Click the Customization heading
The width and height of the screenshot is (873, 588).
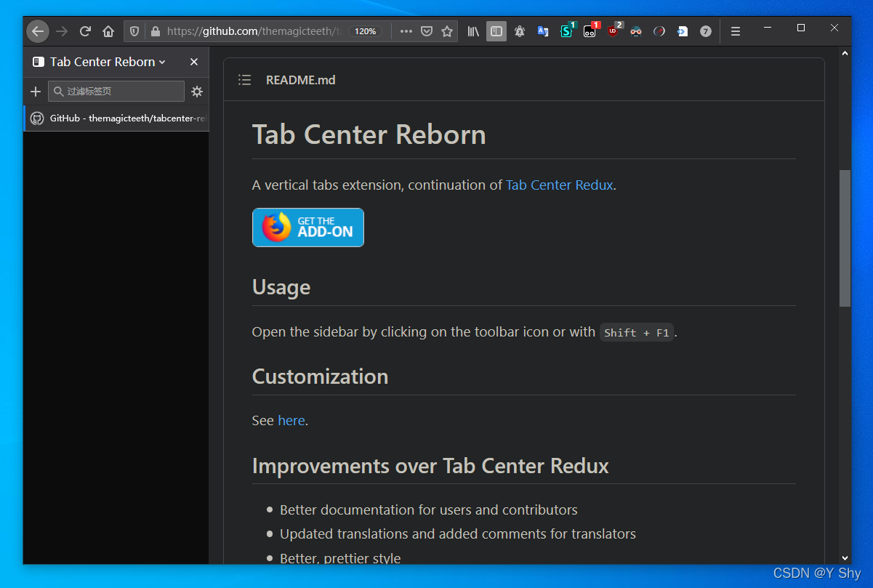321,376
